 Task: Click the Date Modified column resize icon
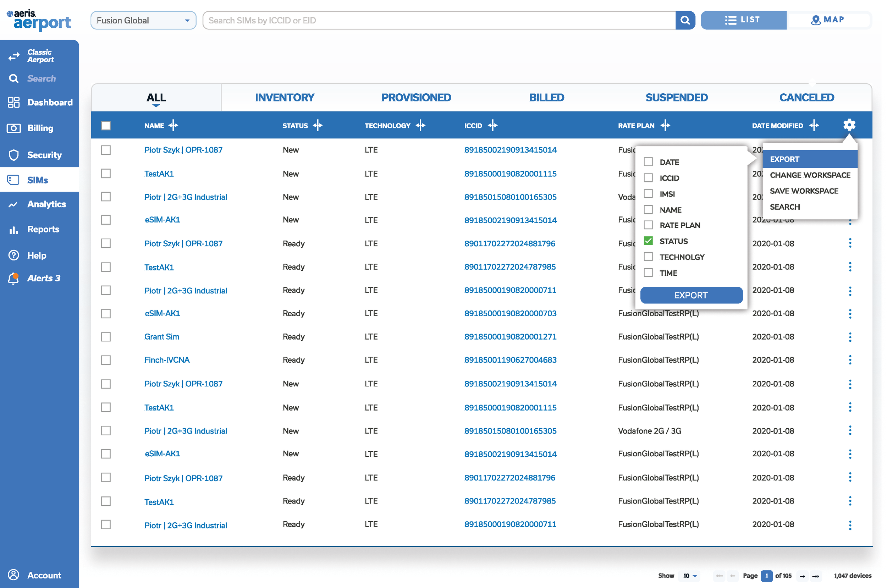(814, 125)
